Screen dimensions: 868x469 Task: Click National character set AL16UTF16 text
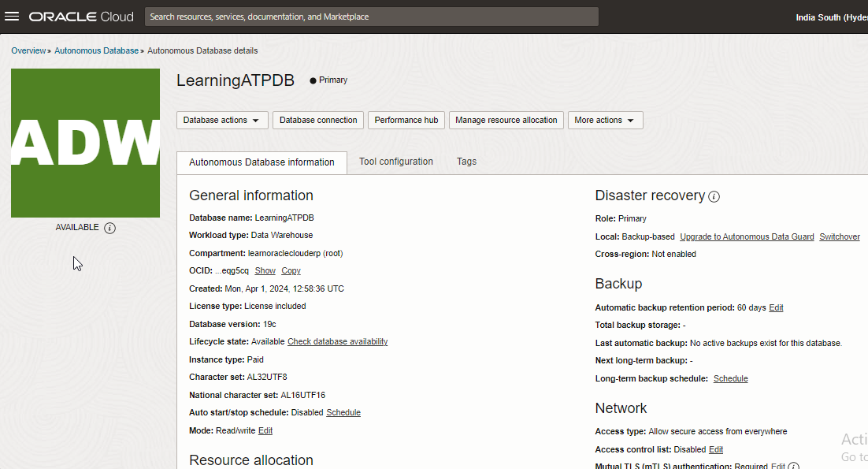click(x=257, y=395)
